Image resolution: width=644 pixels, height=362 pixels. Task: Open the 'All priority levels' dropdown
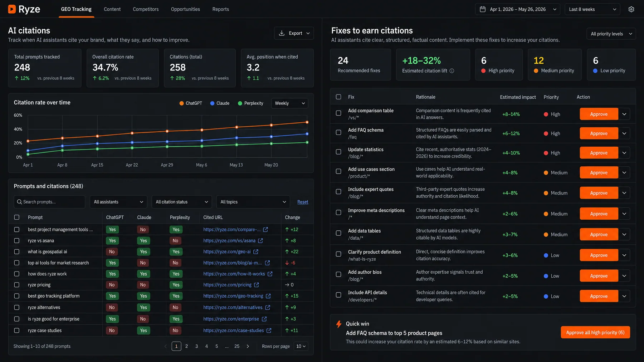611,34
